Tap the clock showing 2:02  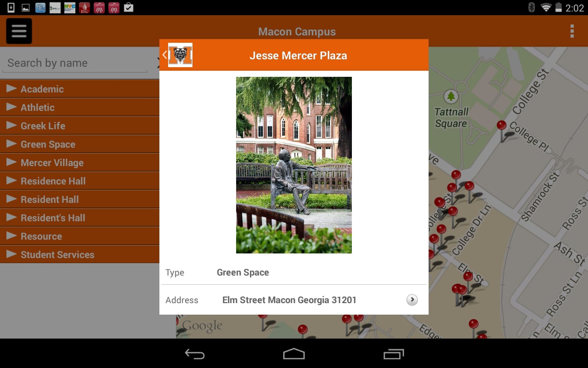[x=575, y=8]
